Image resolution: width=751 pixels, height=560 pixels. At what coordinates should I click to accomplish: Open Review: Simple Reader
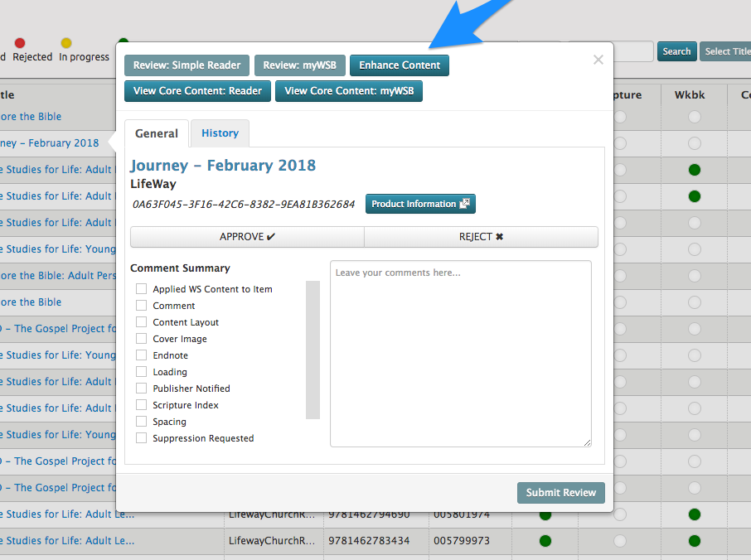187,65
